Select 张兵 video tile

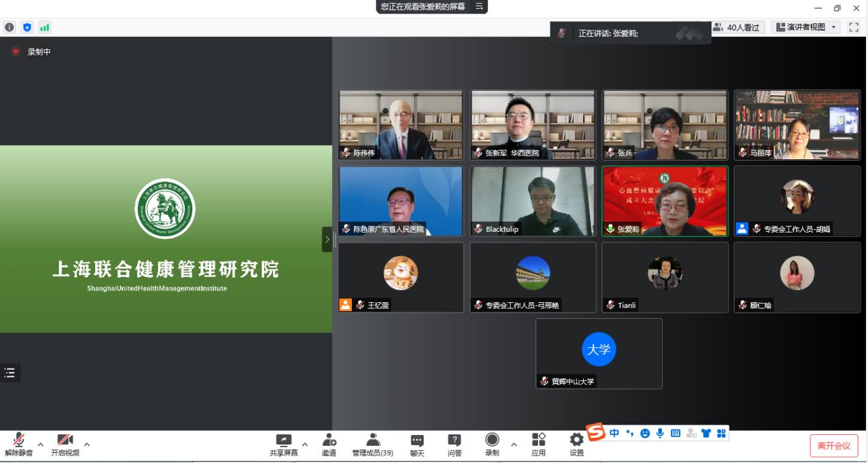[x=665, y=125]
